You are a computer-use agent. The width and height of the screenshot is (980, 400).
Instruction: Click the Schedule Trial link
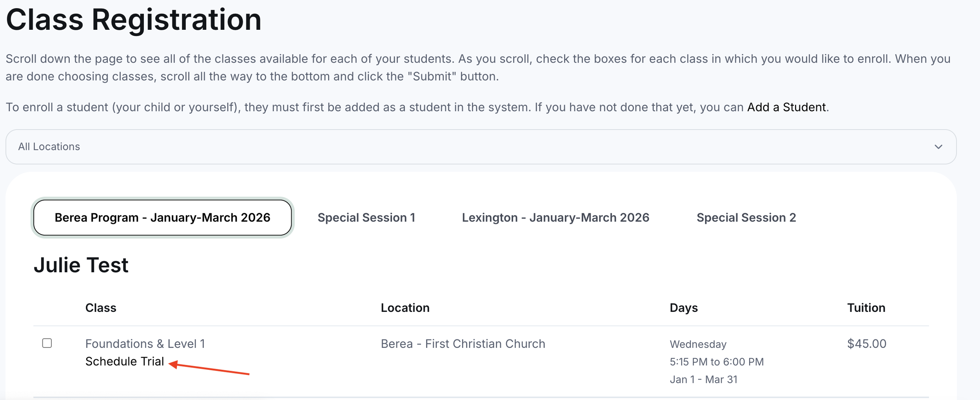[x=125, y=361]
